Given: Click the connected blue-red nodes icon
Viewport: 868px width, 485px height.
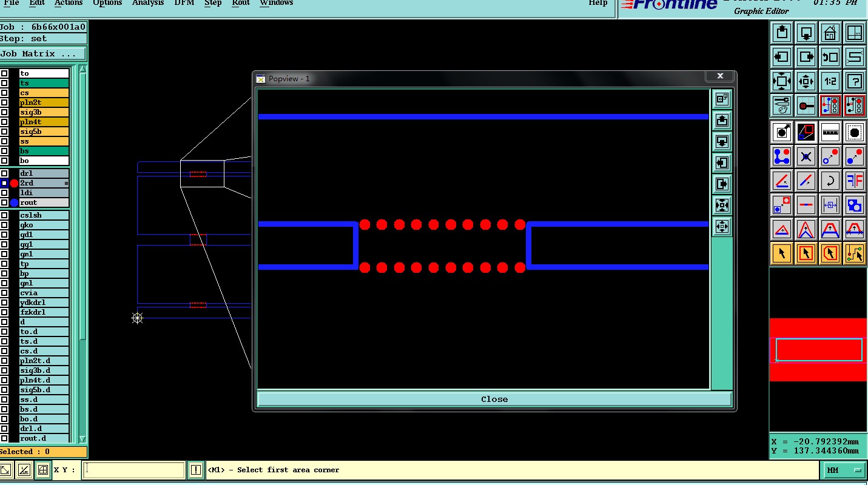Looking at the screenshot, I should click(x=782, y=156).
